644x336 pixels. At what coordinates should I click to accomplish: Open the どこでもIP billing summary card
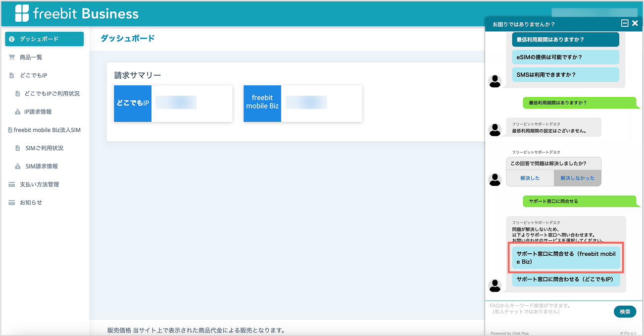[x=173, y=104]
